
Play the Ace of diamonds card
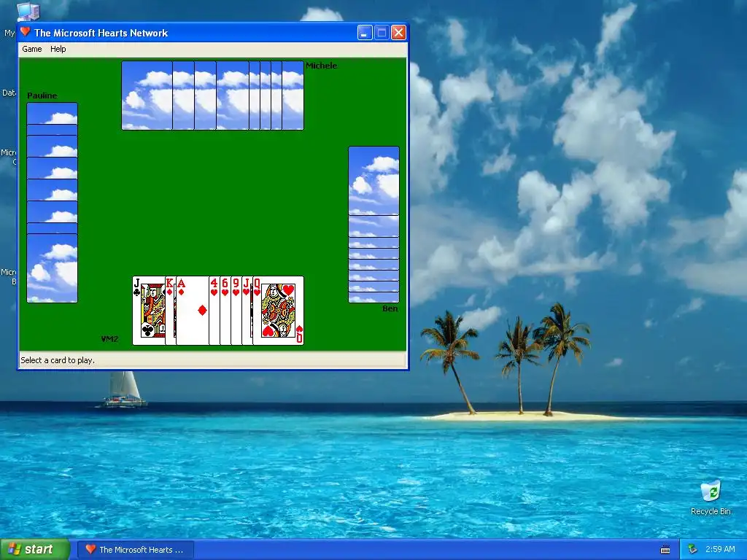tap(193, 311)
